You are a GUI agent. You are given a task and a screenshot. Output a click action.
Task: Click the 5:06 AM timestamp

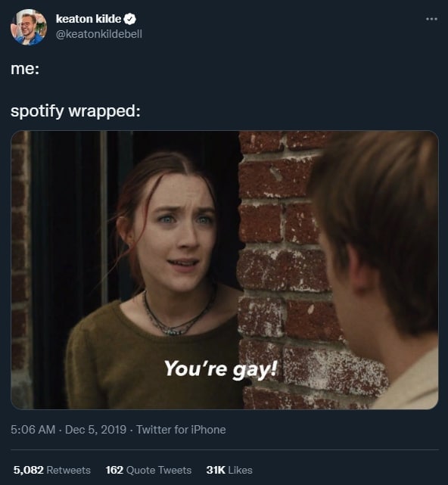click(33, 430)
